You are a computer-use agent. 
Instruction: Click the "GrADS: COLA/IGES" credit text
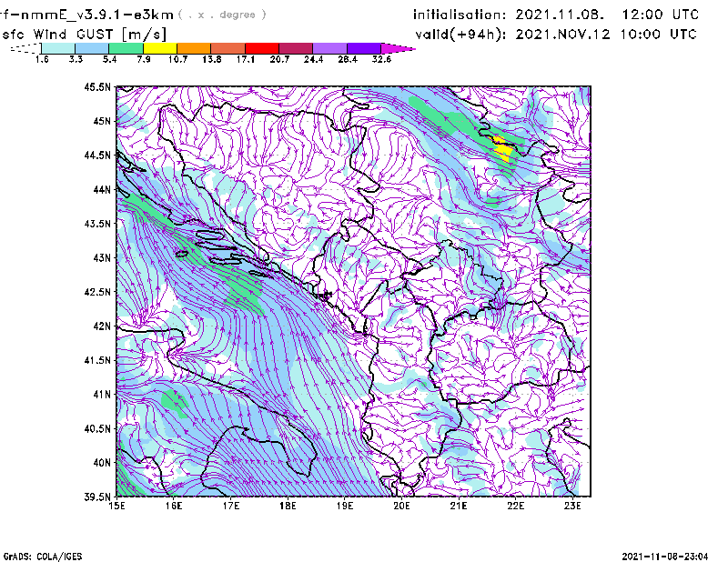click(43, 557)
